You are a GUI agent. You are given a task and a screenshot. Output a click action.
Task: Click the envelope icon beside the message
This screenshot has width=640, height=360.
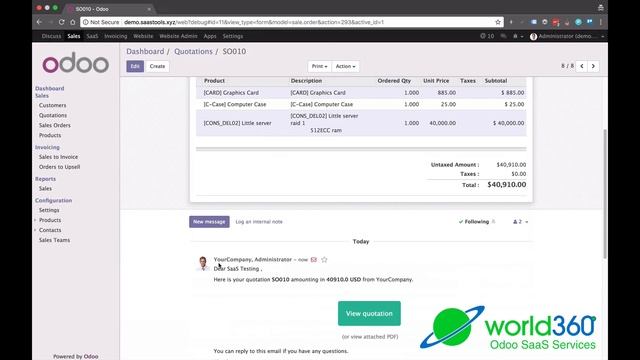tap(313, 260)
